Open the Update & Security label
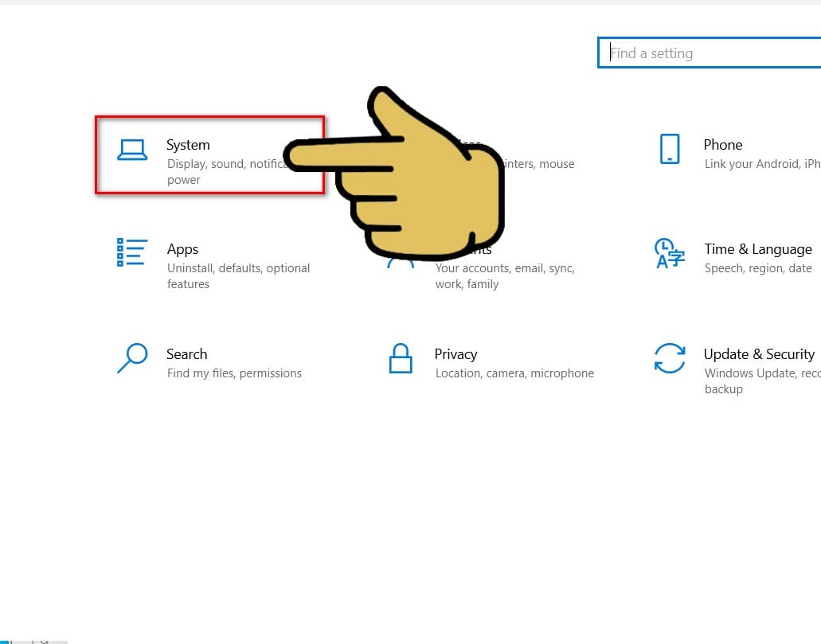Image resolution: width=821 pixels, height=644 pixels. click(x=759, y=354)
